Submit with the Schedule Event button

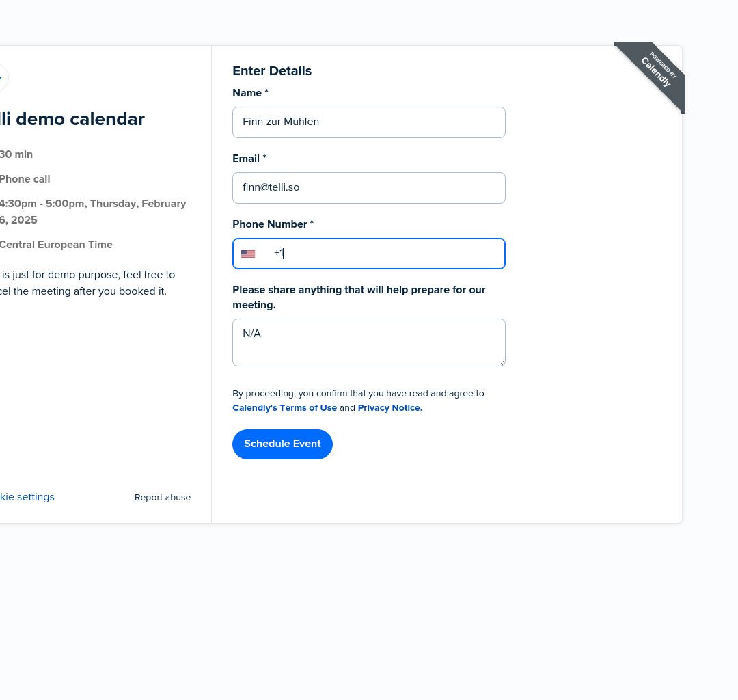point(282,444)
